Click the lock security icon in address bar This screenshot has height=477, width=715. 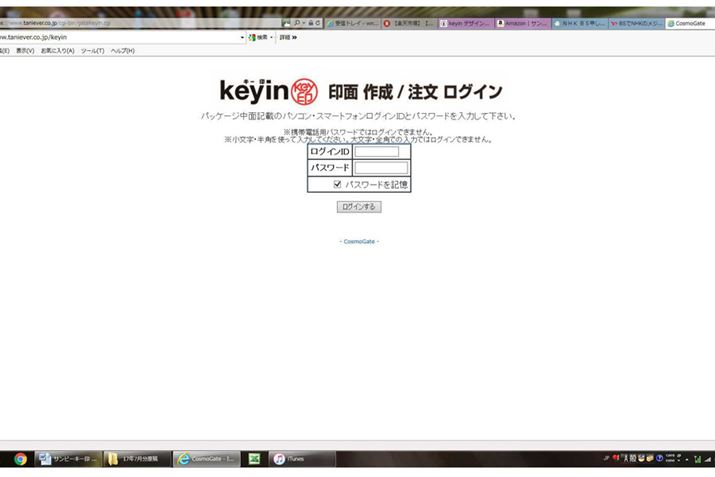tap(311, 23)
